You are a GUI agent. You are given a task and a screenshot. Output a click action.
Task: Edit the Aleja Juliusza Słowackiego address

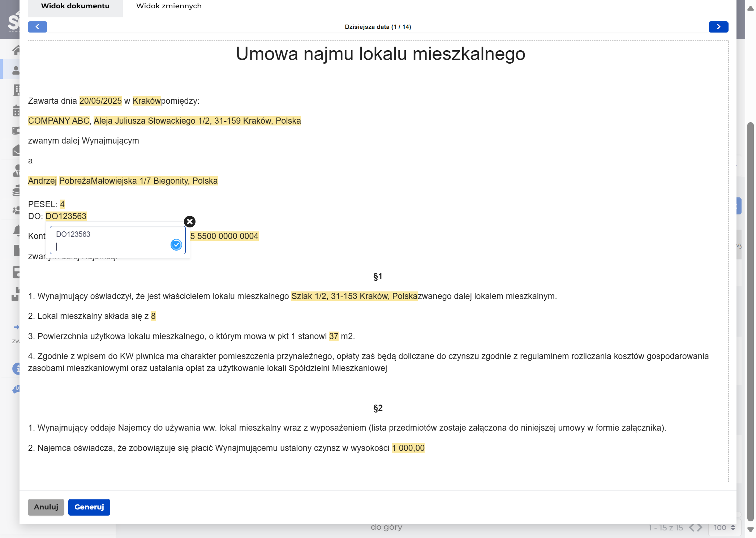(197, 121)
